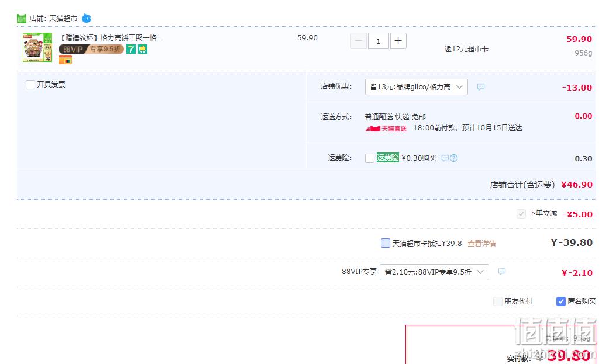
Task: Click the orange credit card payment icon
Action: pyautogui.click(x=66, y=60)
